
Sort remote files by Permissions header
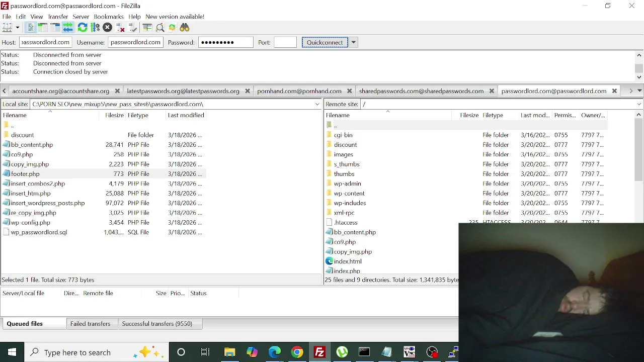[x=565, y=115]
